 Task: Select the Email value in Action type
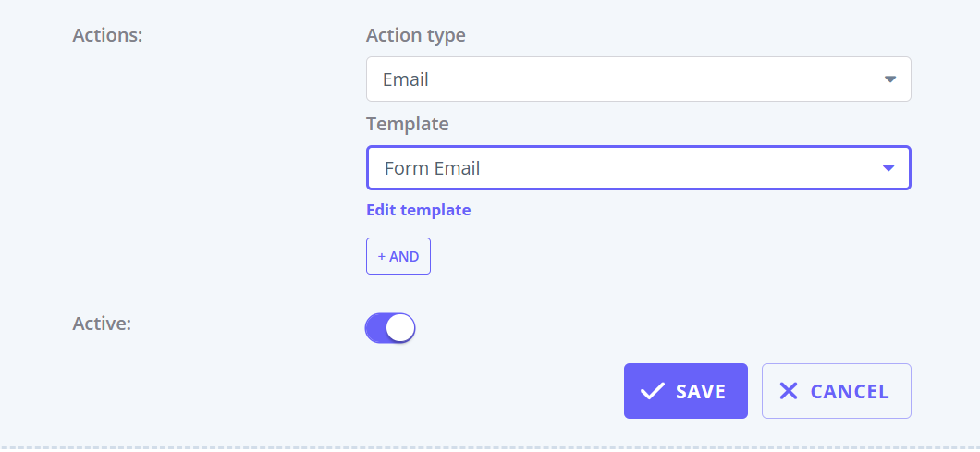coord(406,80)
